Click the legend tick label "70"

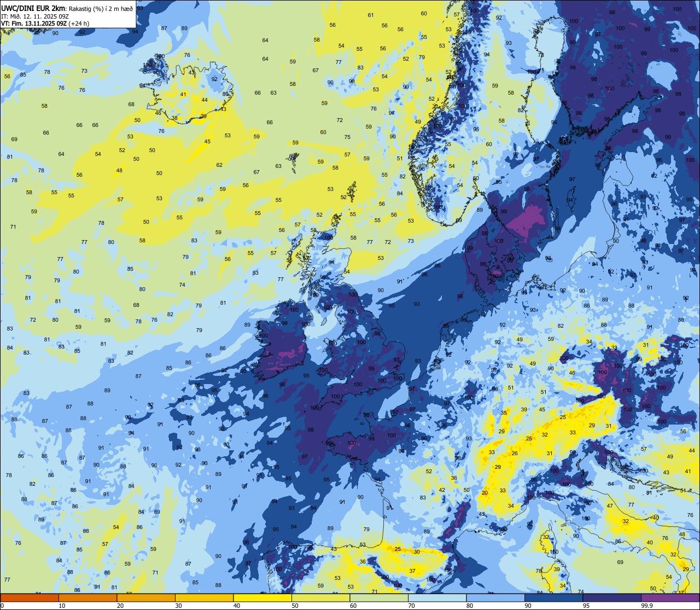411,606
